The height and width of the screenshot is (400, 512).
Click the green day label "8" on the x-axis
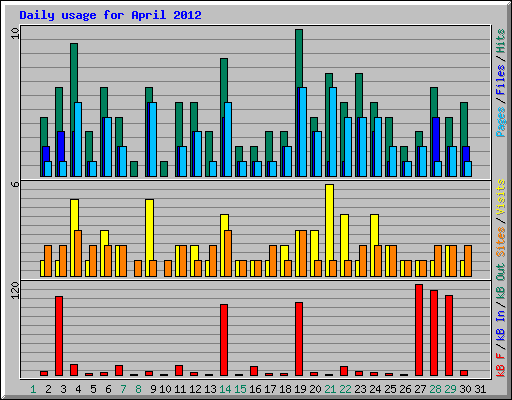(138, 389)
